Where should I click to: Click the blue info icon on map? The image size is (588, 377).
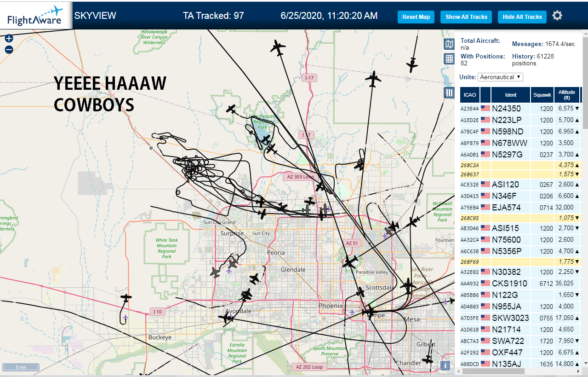coord(445,365)
